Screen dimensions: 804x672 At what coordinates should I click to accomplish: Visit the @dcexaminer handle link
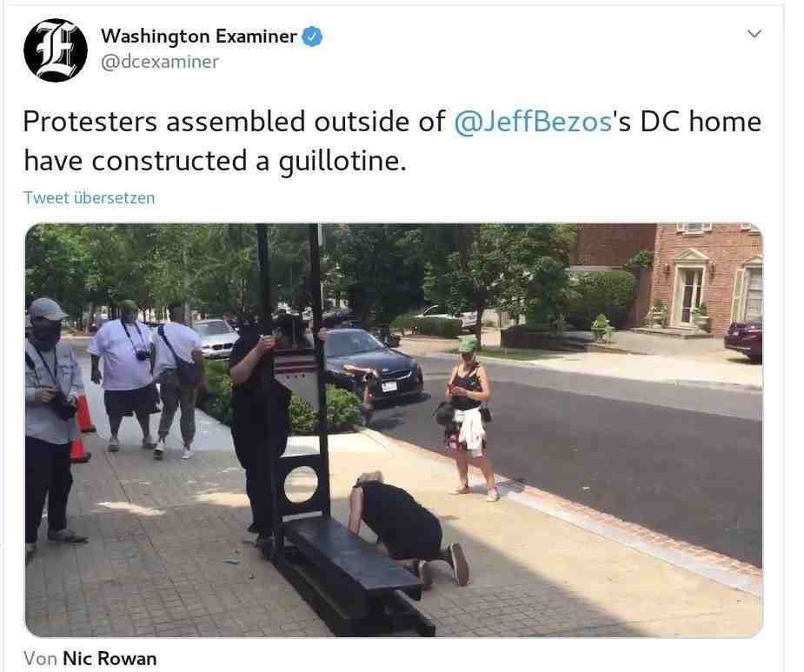[x=160, y=62]
